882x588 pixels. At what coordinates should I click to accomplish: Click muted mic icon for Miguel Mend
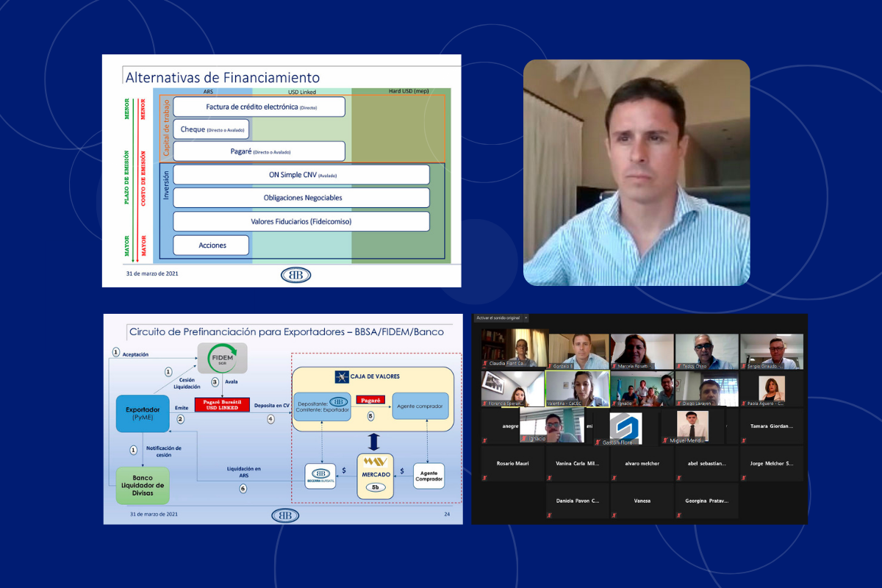(664, 440)
